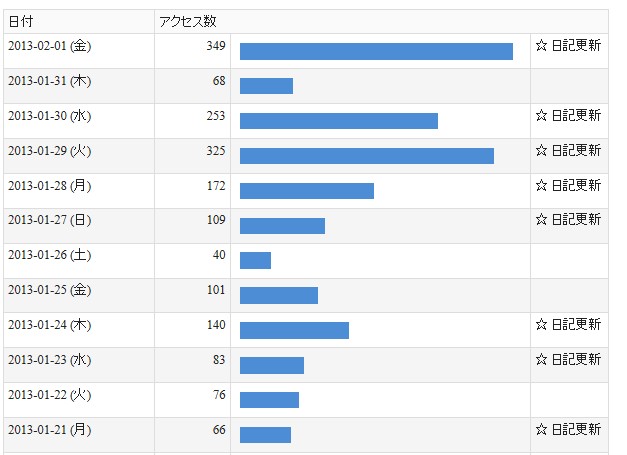Click the 日付 column header

pos(21,21)
